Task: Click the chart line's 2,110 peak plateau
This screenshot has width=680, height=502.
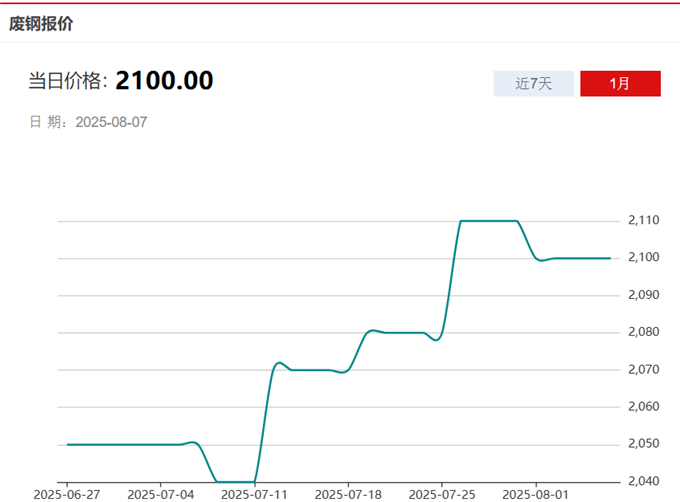Action: click(x=488, y=220)
